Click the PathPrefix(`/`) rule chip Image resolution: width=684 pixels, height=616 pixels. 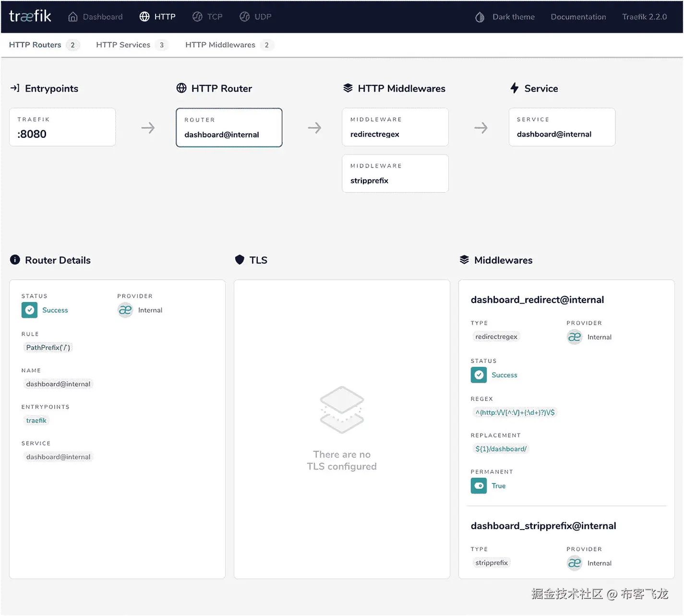tap(48, 348)
